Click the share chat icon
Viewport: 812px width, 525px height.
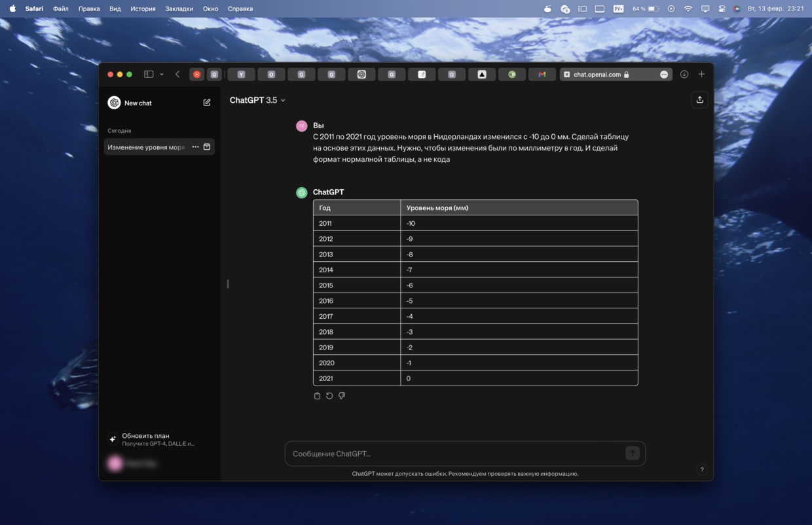(x=699, y=100)
